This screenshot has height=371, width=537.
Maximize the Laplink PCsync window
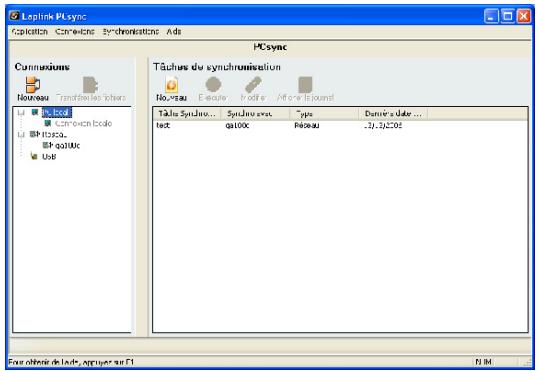[508, 16]
